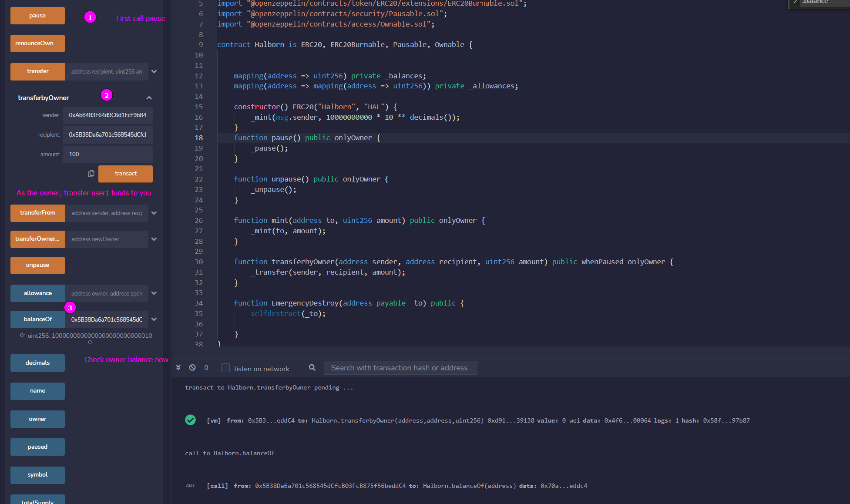This screenshot has width=850, height=504.
Task: Collapse the transferbyOwner parameters section
Action: (149, 97)
